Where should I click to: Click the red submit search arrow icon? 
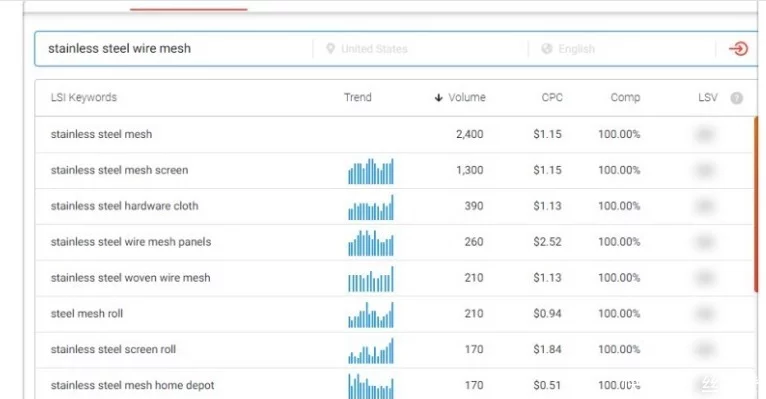(738, 49)
